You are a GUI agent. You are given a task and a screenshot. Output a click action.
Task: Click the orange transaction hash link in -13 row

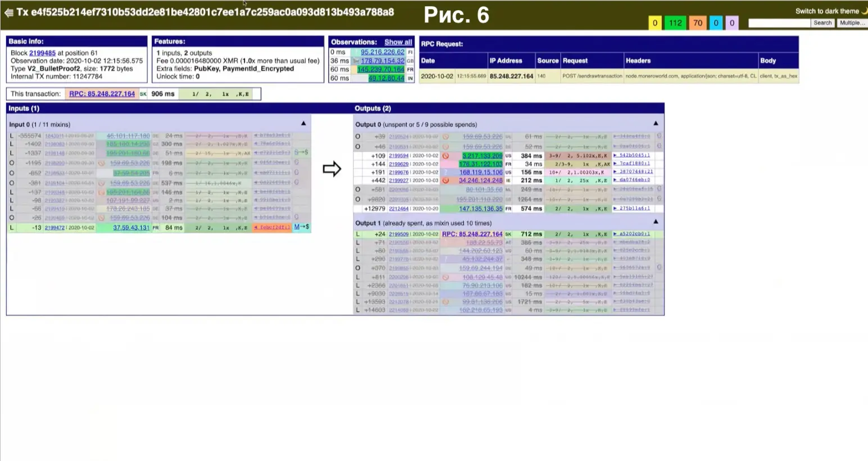[272, 227]
